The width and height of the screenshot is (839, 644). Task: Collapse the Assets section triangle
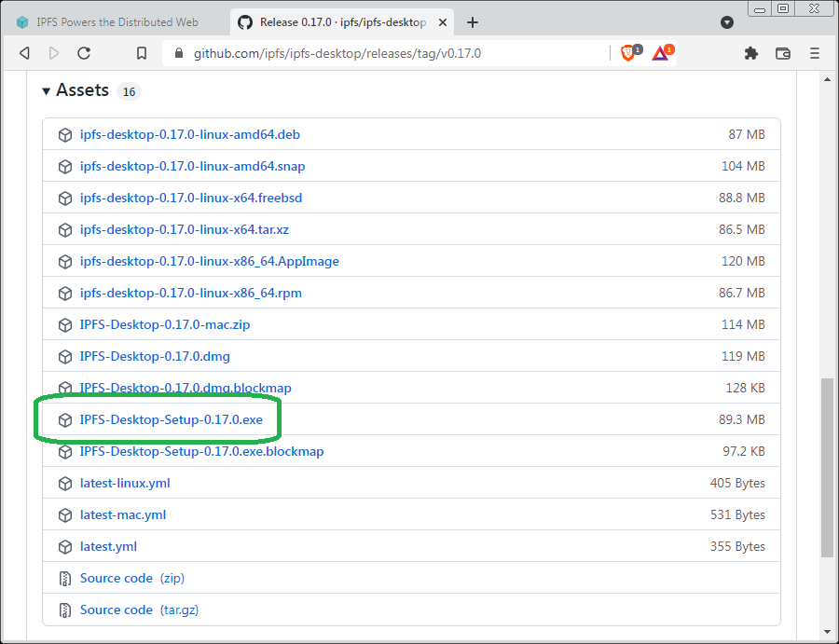click(x=46, y=91)
